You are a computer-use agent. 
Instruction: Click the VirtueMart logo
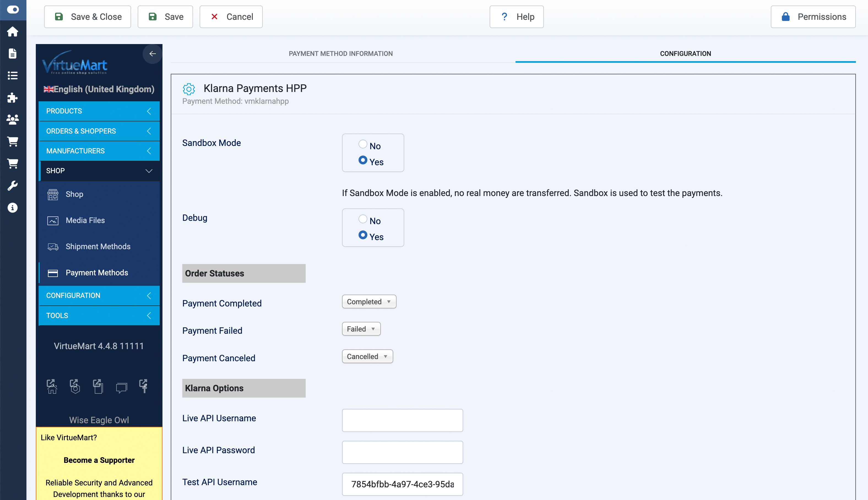click(75, 62)
